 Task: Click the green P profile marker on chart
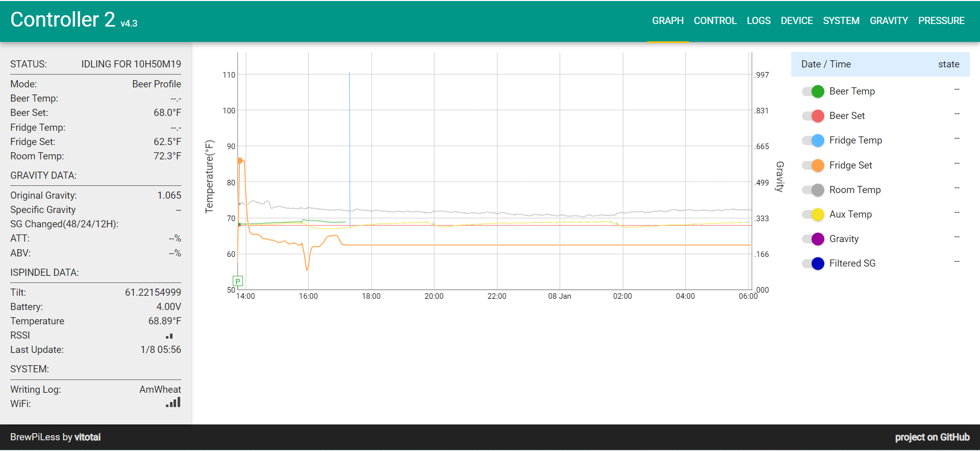[x=238, y=281]
